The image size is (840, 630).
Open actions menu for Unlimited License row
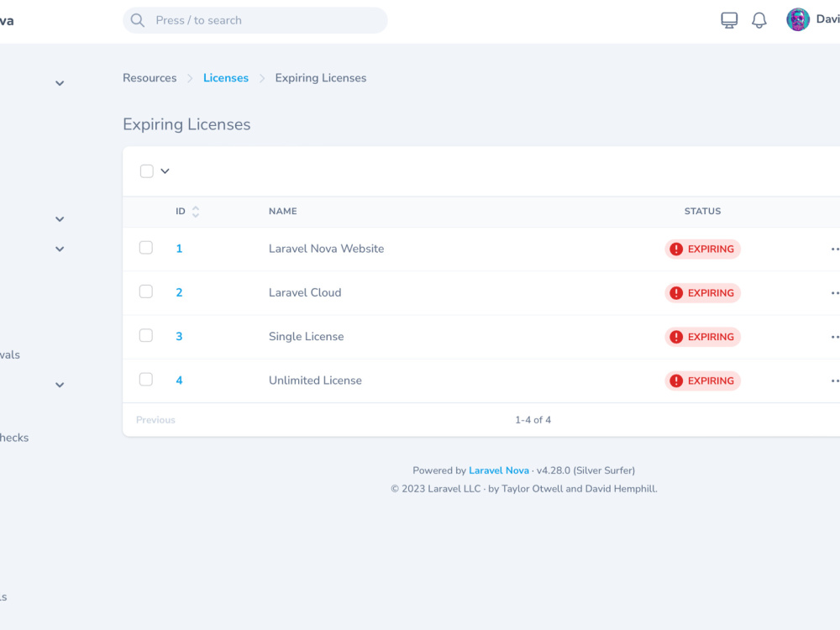(x=835, y=381)
